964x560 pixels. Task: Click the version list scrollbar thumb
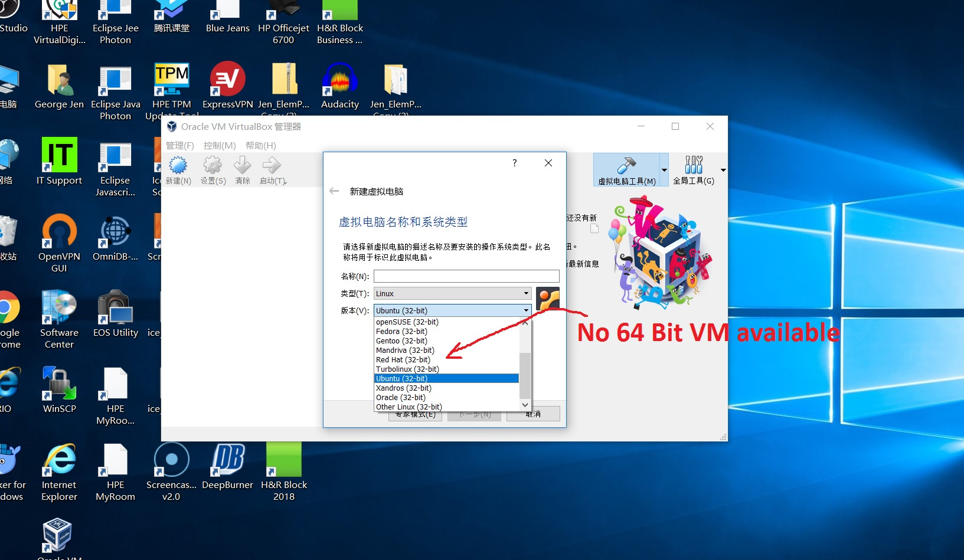tap(525, 376)
